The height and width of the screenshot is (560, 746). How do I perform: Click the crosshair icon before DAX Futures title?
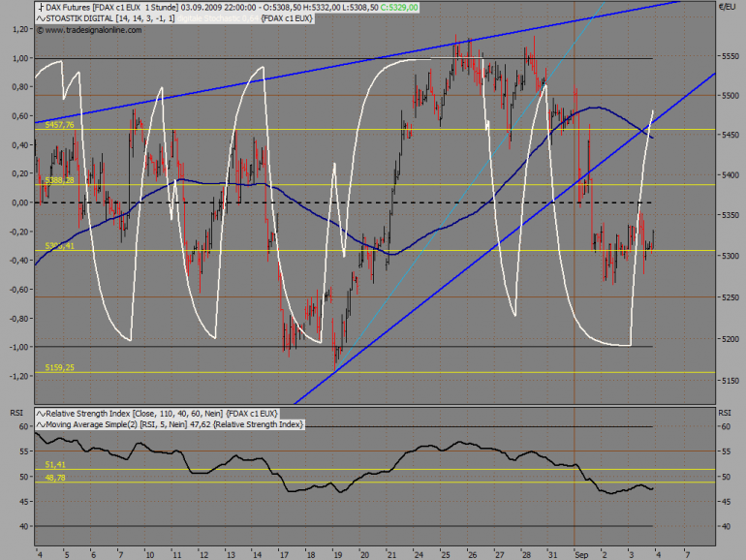pos(41,8)
